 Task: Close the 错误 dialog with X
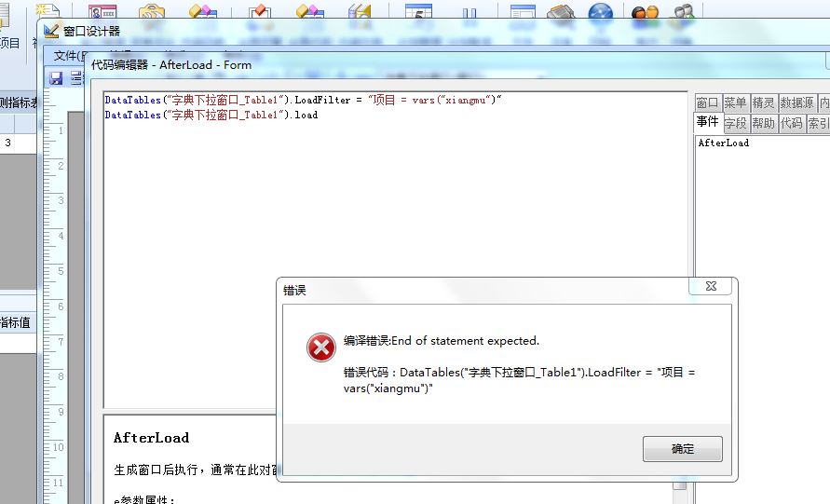coord(711,286)
